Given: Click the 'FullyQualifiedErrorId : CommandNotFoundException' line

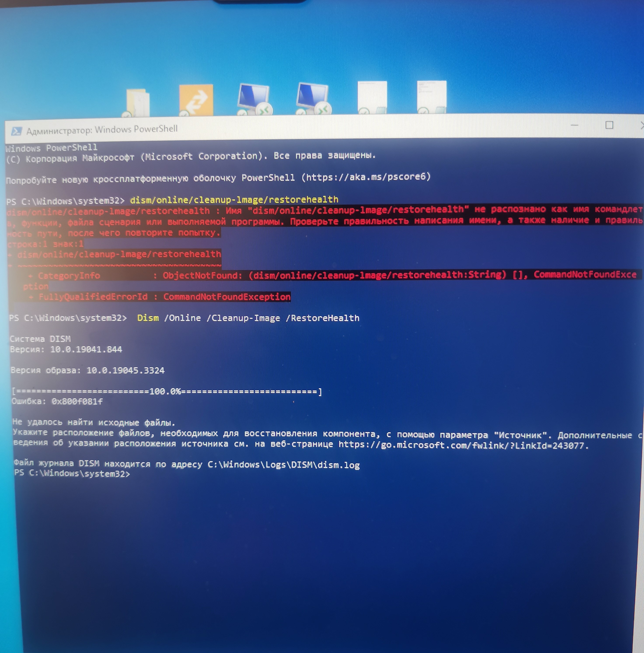Looking at the screenshot, I should [159, 297].
